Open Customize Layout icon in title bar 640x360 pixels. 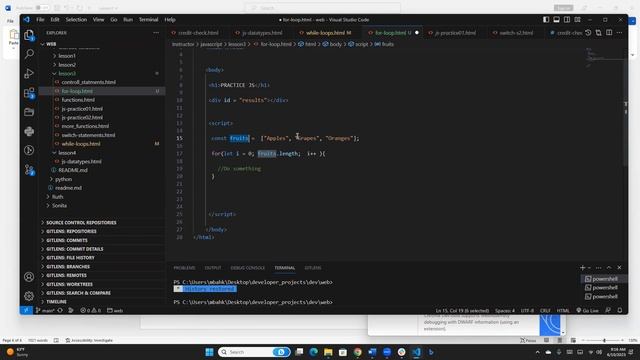point(578,20)
